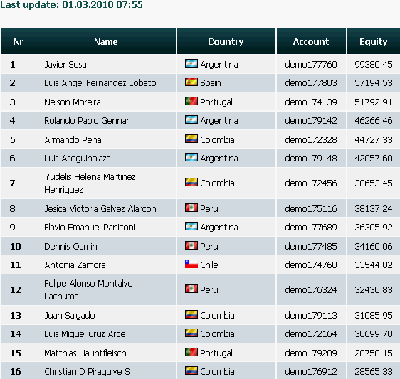Sort by the Nr column header

[x=18, y=42]
